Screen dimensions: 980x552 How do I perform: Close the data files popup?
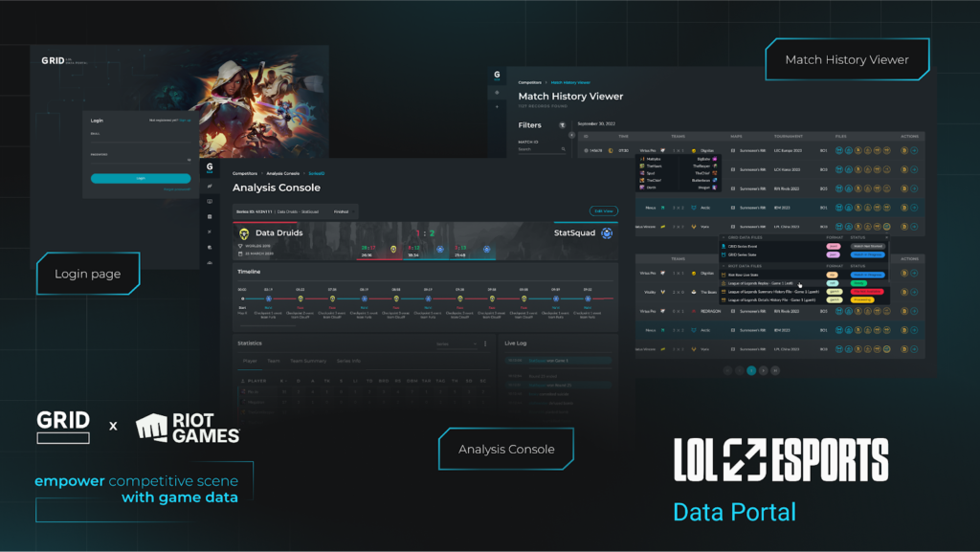886,236
